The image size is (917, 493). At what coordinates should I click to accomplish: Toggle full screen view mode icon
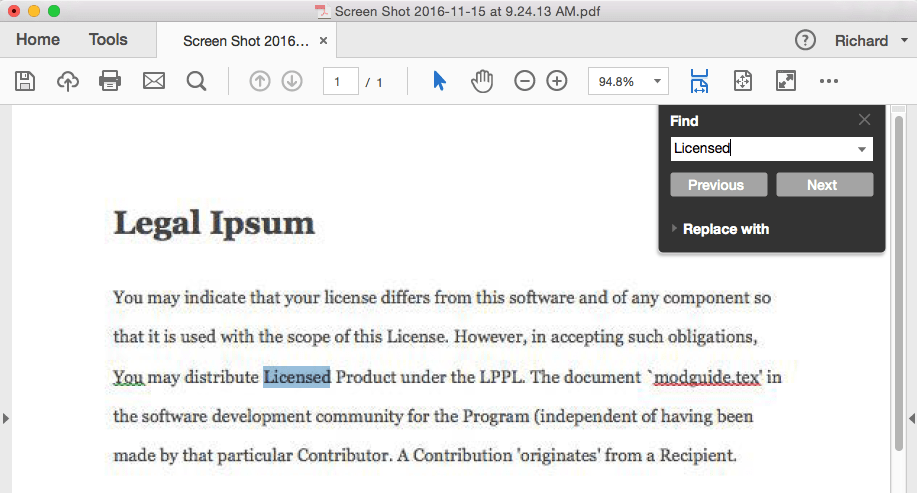[x=786, y=81]
